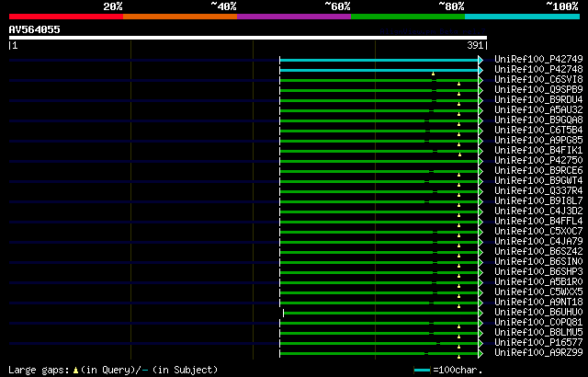Select the UniRef100_P16577 text
Viewport: 588px width, 377px height.
point(538,343)
